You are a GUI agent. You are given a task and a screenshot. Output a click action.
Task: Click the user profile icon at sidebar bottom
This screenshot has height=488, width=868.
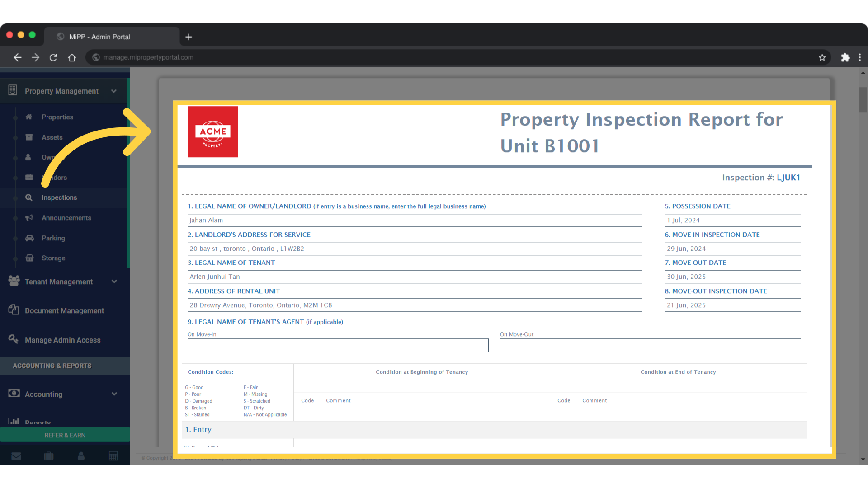point(81,456)
